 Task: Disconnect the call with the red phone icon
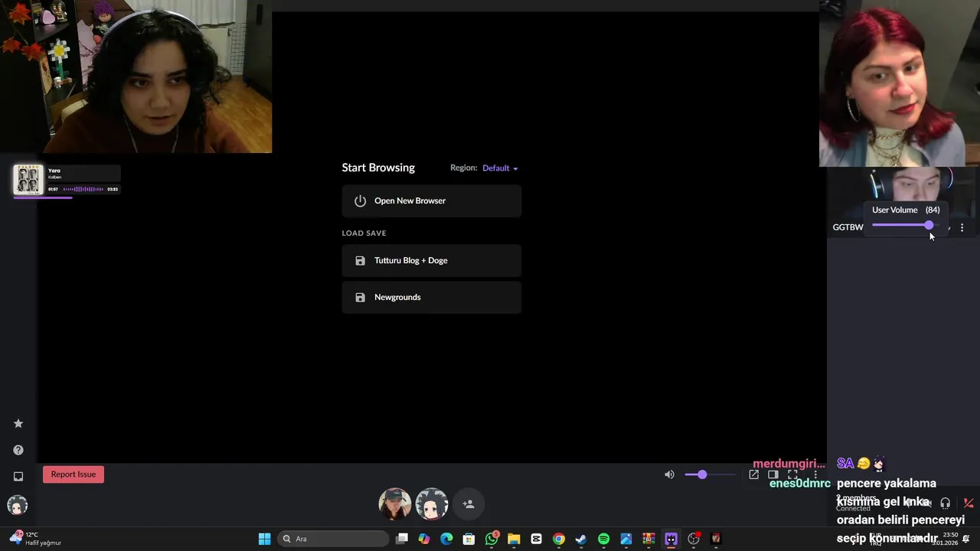pyautogui.click(x=969, y=503)
